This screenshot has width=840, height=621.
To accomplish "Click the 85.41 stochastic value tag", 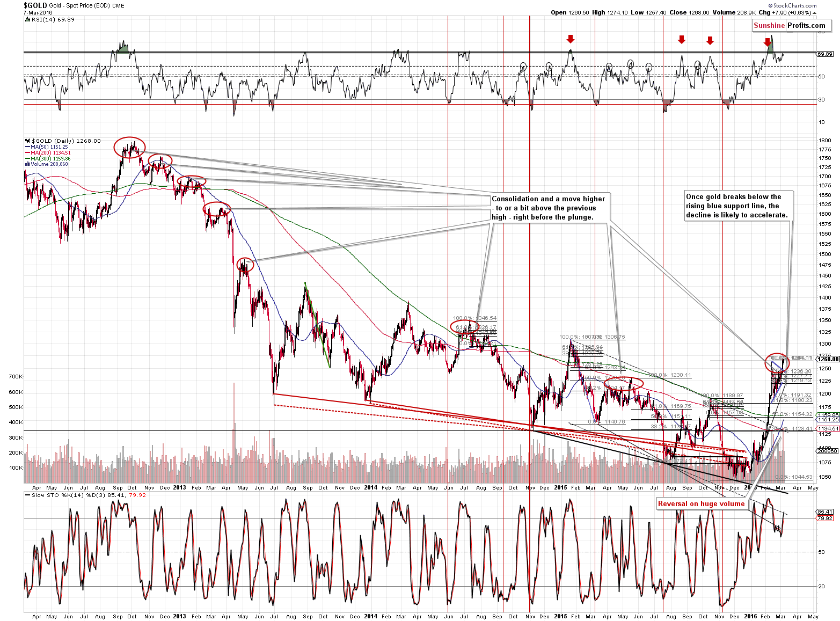I will click(x=824, y=512).
